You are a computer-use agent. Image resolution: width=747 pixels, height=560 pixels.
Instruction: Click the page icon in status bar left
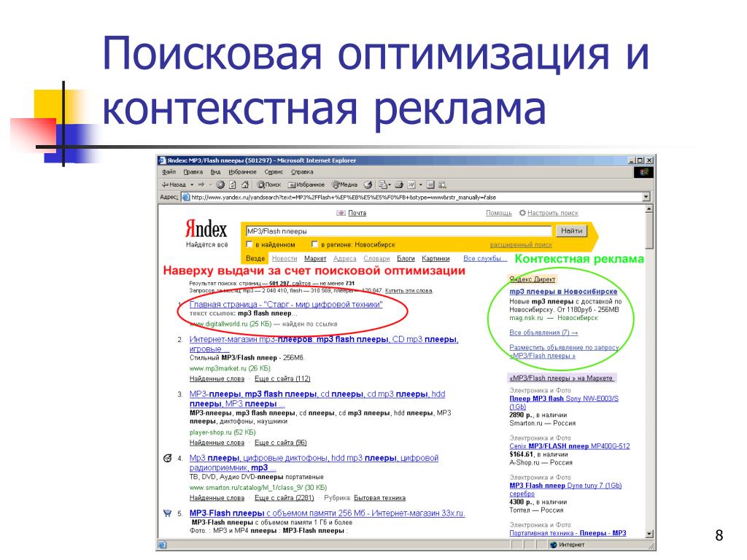coord(162,545)
